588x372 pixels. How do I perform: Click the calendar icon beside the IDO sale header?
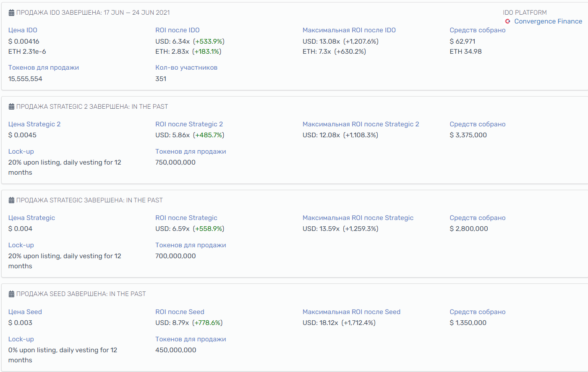[x=11, y=13]
